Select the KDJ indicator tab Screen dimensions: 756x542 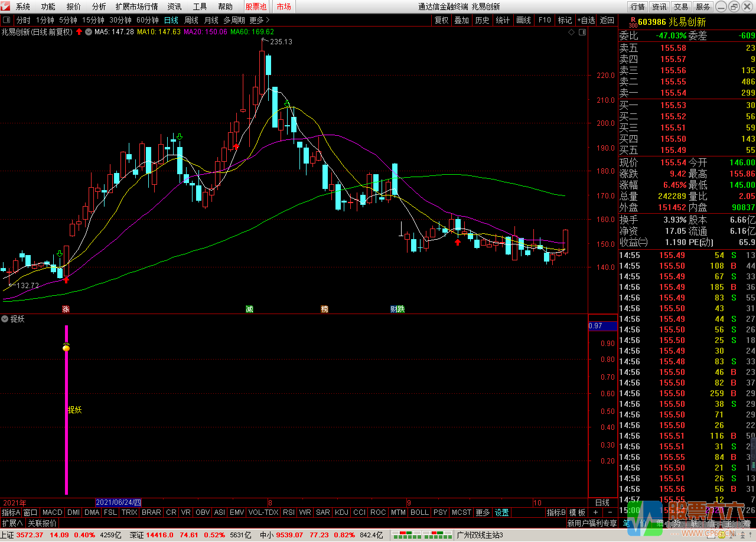click(341, 512)
